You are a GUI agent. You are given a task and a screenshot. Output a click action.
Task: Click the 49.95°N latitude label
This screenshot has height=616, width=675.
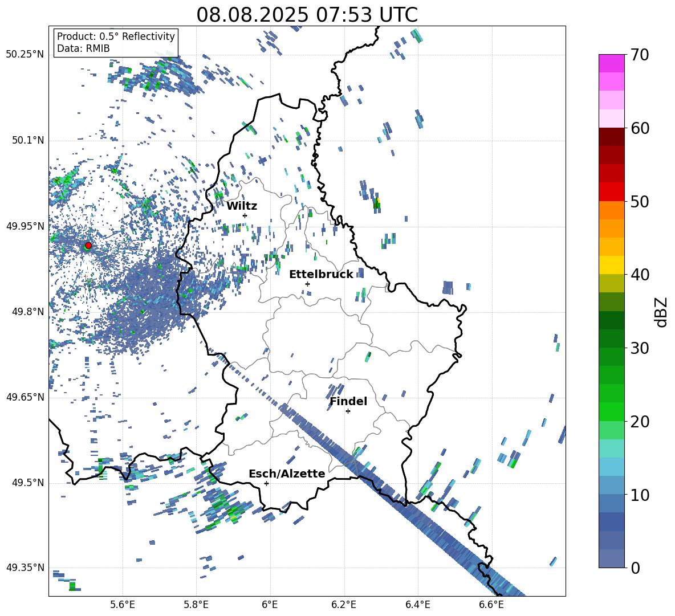[25, 226]
